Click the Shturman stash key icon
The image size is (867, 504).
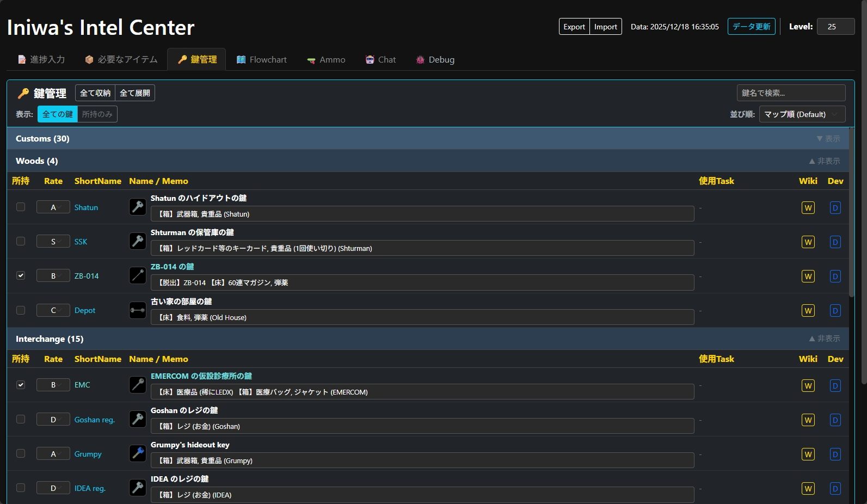[138, 241]
